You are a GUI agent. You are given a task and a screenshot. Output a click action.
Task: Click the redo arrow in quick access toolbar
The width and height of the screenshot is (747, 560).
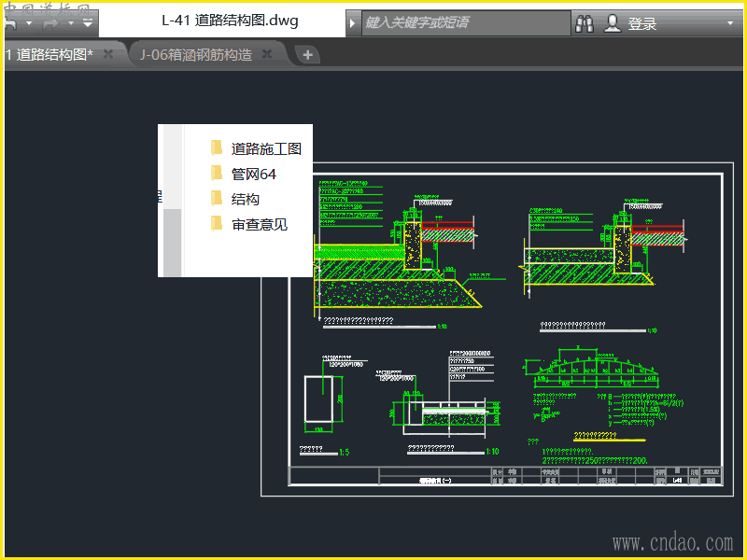[50, 22]
